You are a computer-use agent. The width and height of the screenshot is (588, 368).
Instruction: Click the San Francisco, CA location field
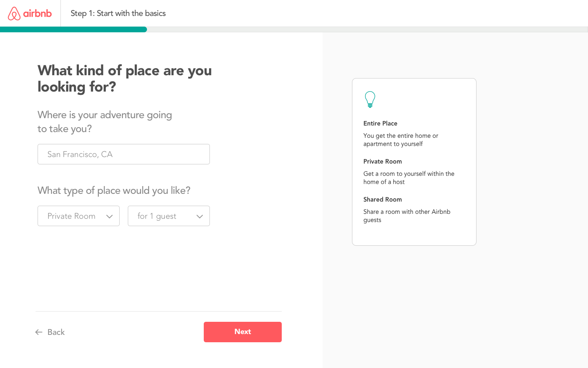pos(124,154)
